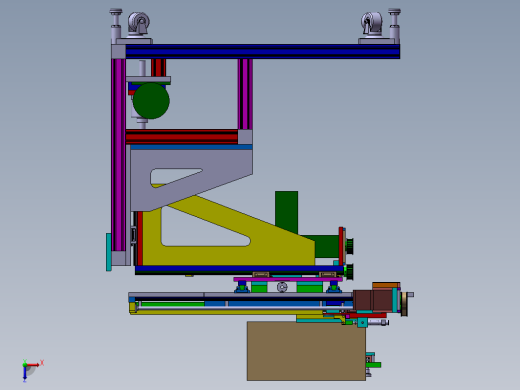Pick the orange block atop the motor
This screenshot has height=390, width=520.
tap(386, 285)
